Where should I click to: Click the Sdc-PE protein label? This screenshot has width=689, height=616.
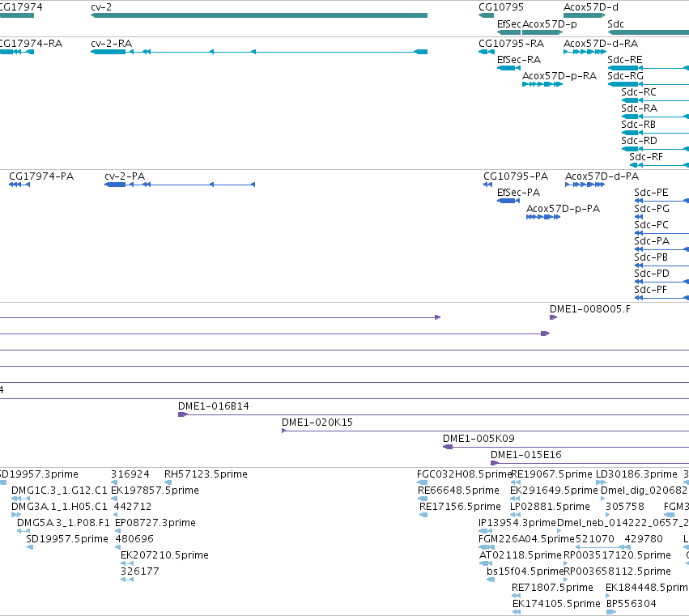(x=651, y=193)
